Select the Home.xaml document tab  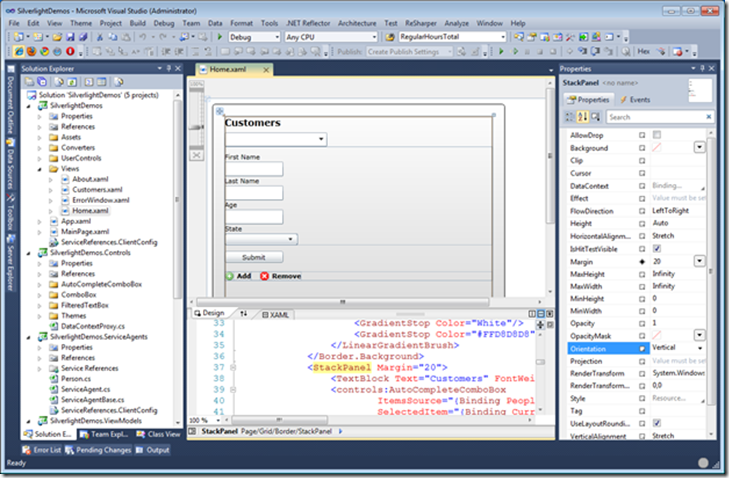coord(228,69)
